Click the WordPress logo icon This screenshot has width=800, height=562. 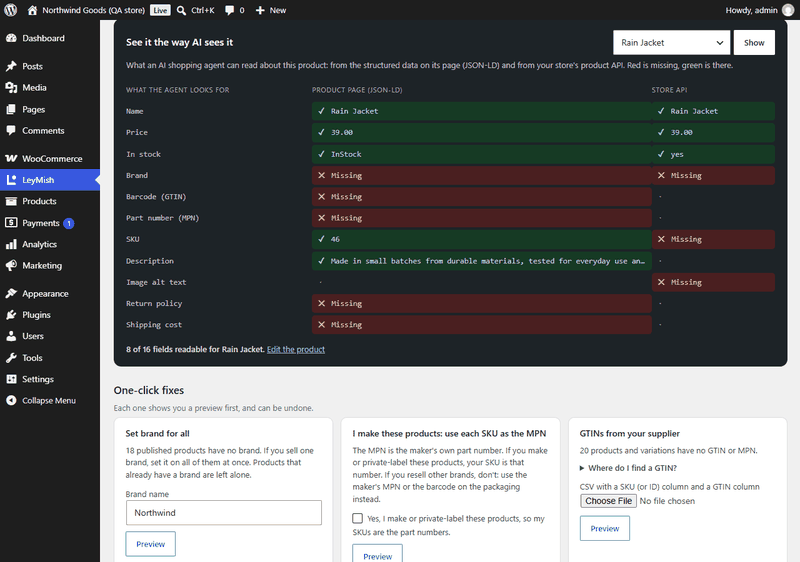click(x=11, y=10)
